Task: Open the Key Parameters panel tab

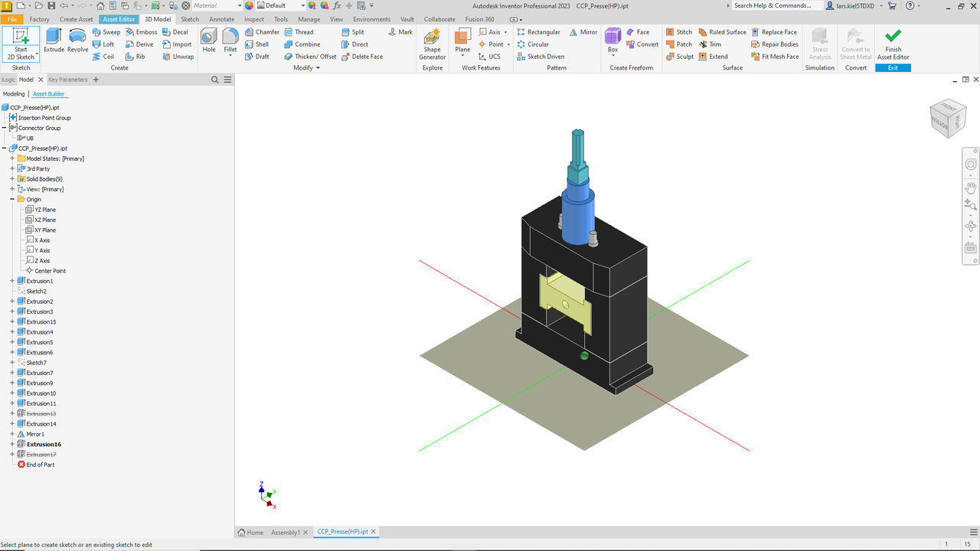Action: (68, 80)
